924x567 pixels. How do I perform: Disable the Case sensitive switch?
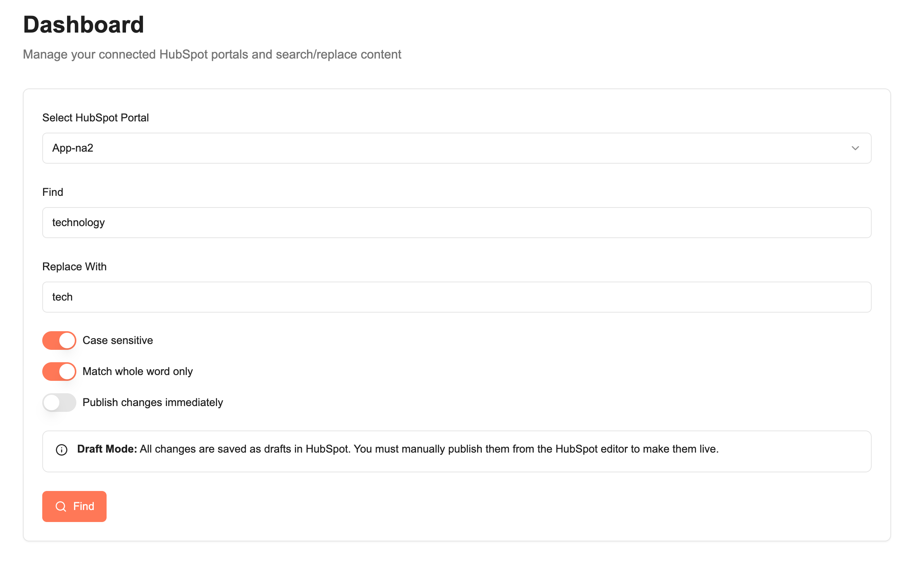point(59,341)
